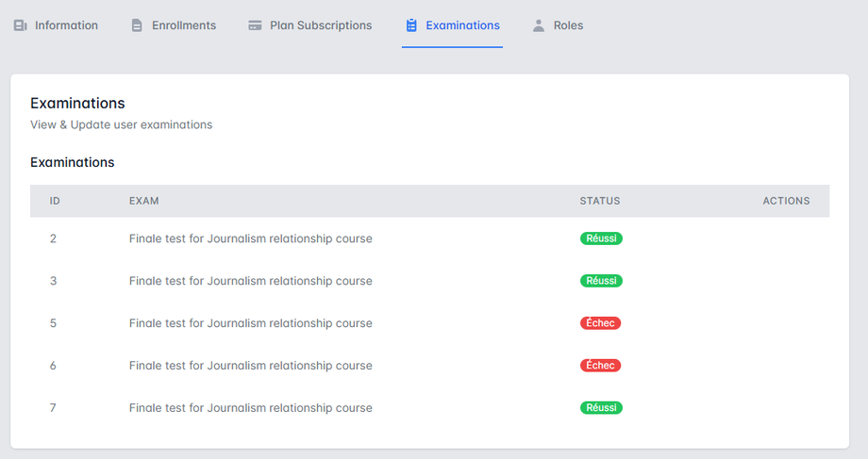Image resolution: width=868 pixels, height=459 pixels.
Task: Click the Réussi status badge in row 3
Action: pos(601,281)
